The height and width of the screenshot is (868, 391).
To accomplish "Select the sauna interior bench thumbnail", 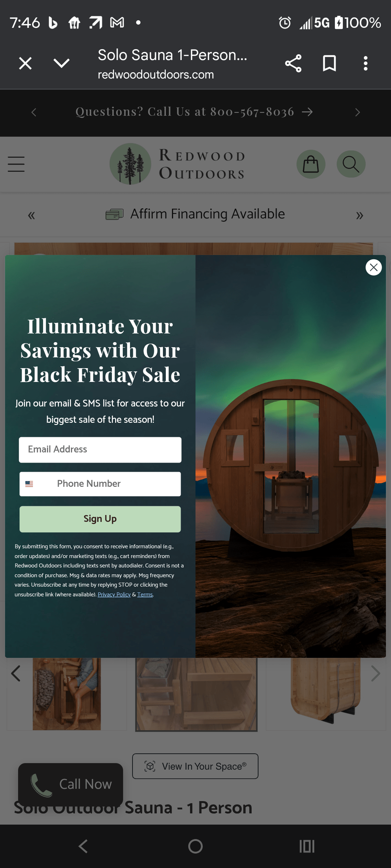I will (196, 694).
